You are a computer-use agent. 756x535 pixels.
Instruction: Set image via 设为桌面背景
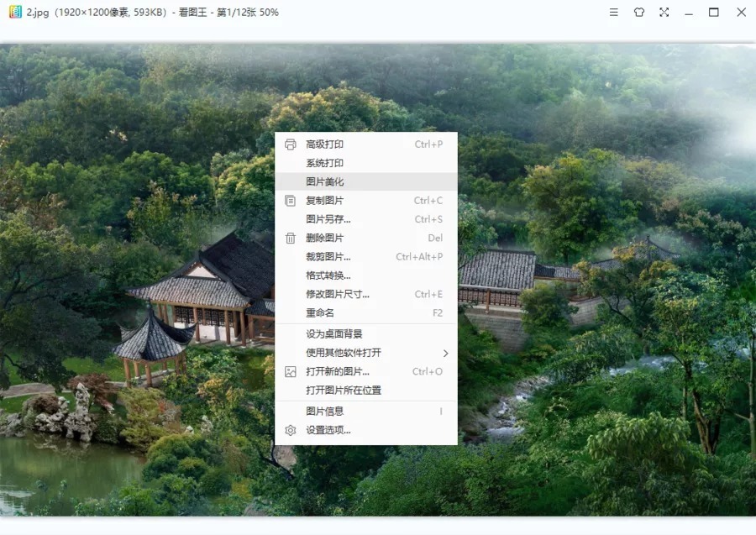click(x=333, y=334)
